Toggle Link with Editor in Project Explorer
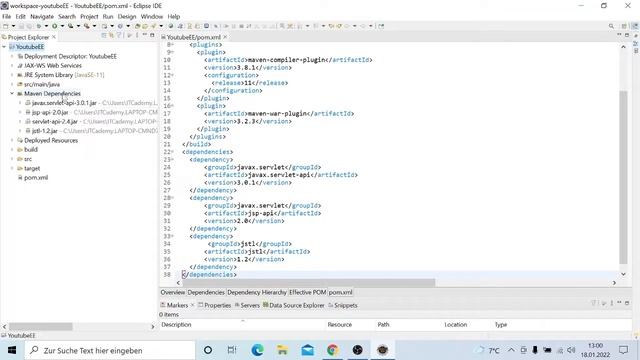640x360 pixels. click(111, 36)
